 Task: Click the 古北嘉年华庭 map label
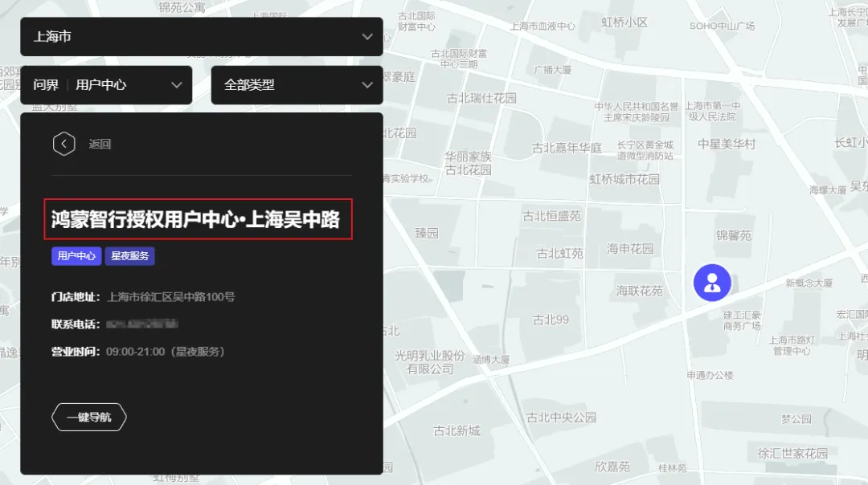567,149
